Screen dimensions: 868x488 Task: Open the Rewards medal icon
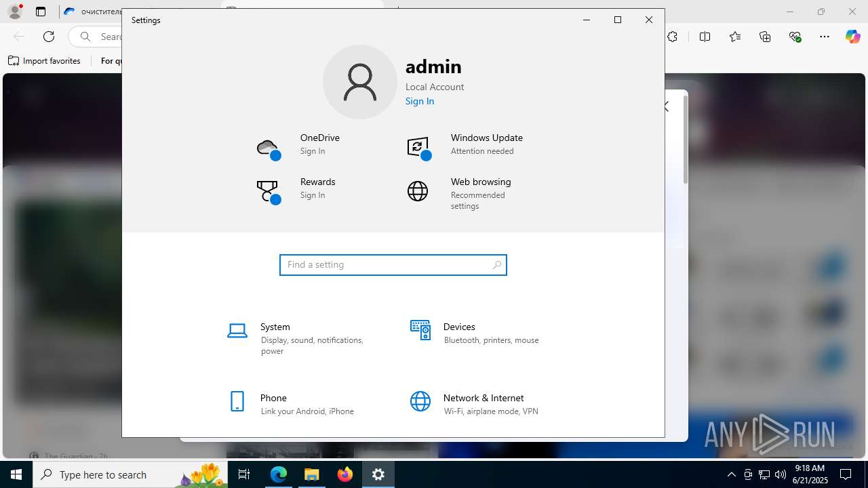pyautogui.click(x=269, y=192)
